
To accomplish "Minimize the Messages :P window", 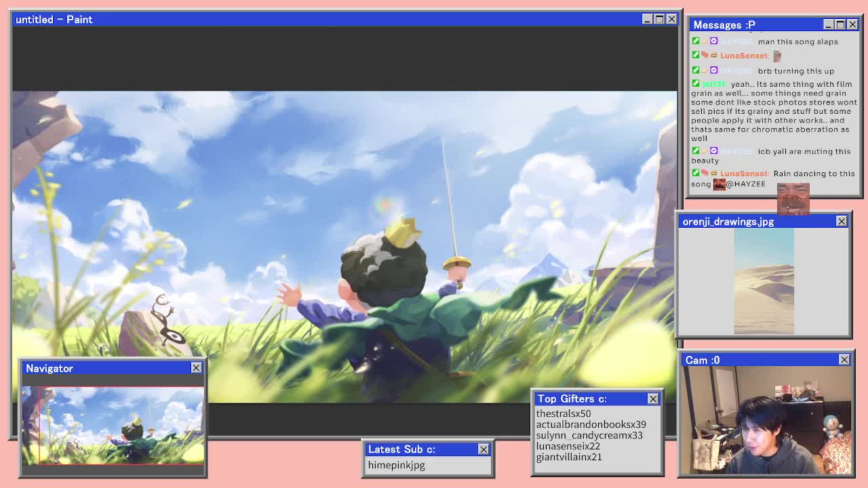I will [x=828, y=24].
